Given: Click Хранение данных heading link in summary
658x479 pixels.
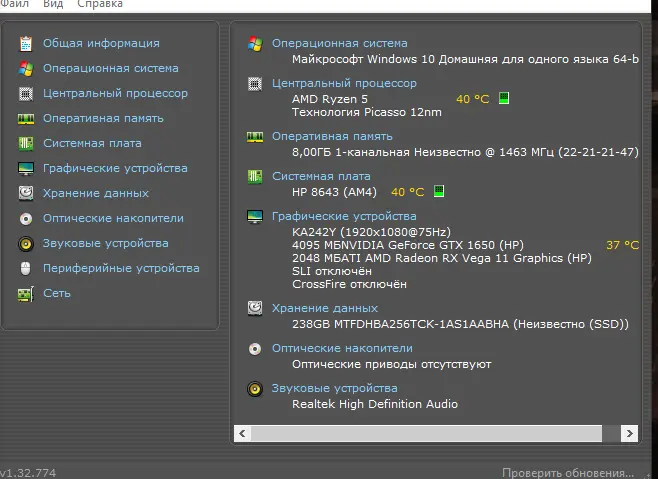Looking at the screenshot, I should (x=325, y=308).
